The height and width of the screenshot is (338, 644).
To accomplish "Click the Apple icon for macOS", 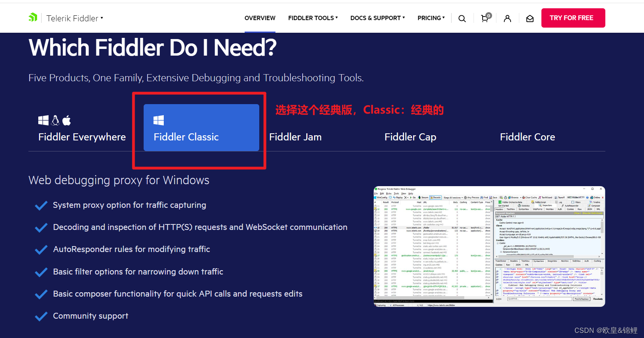I will point(67,120).
